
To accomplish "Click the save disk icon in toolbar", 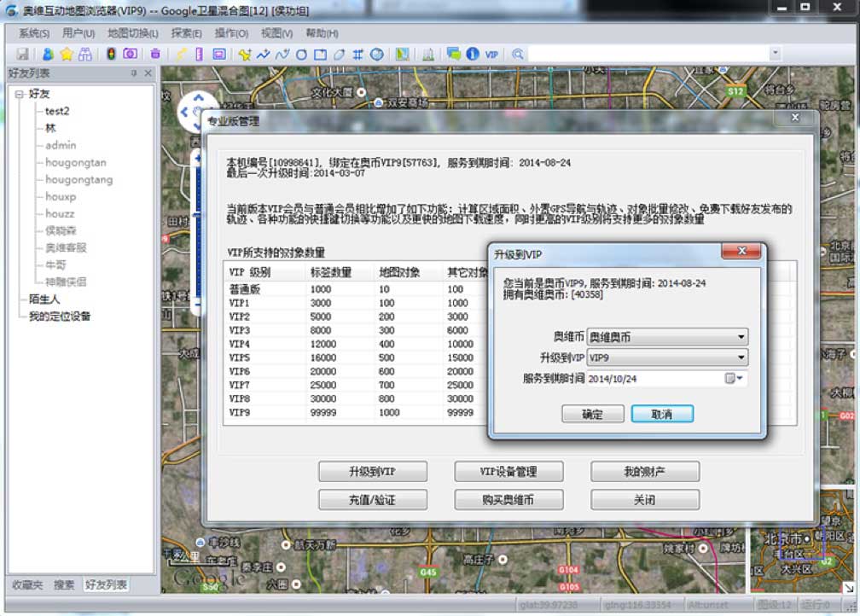I will [24, 54].
